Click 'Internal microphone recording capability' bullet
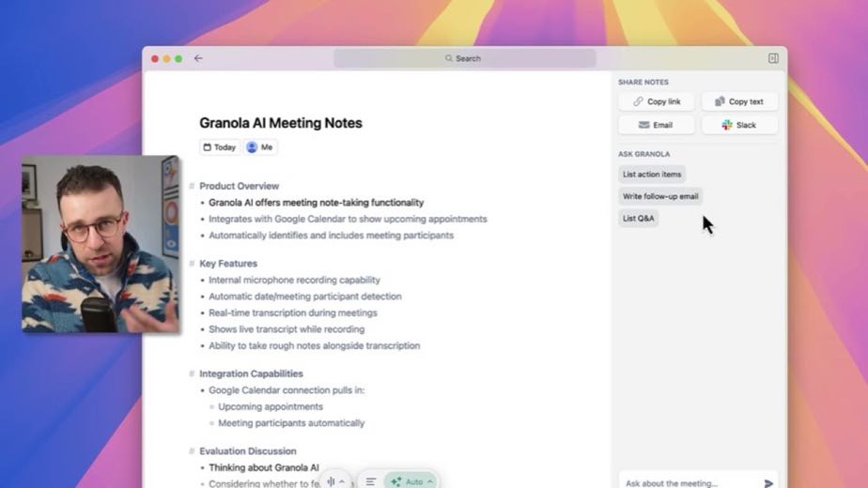The width and height of the screenshot is (868, 488). pos(295,280)
